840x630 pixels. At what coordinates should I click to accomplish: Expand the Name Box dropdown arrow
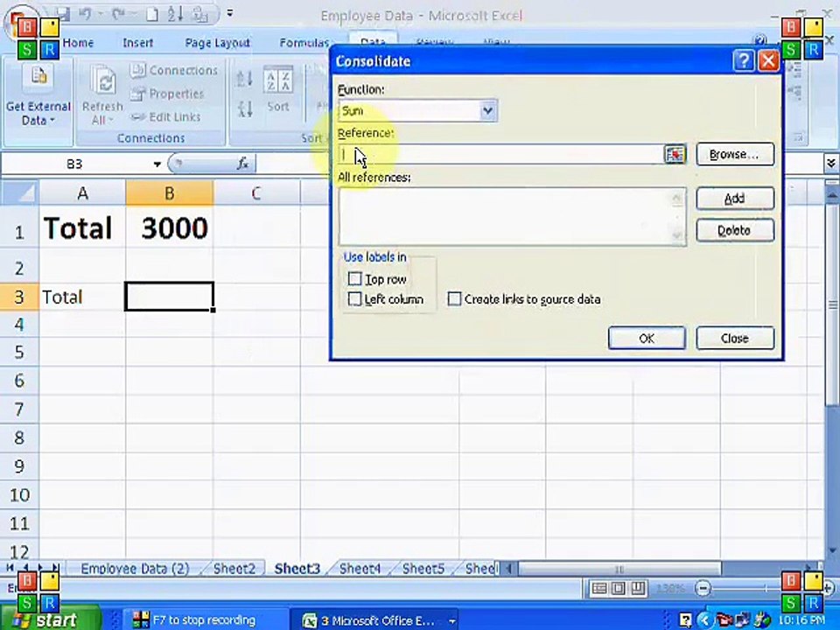(x=157, y=164)
